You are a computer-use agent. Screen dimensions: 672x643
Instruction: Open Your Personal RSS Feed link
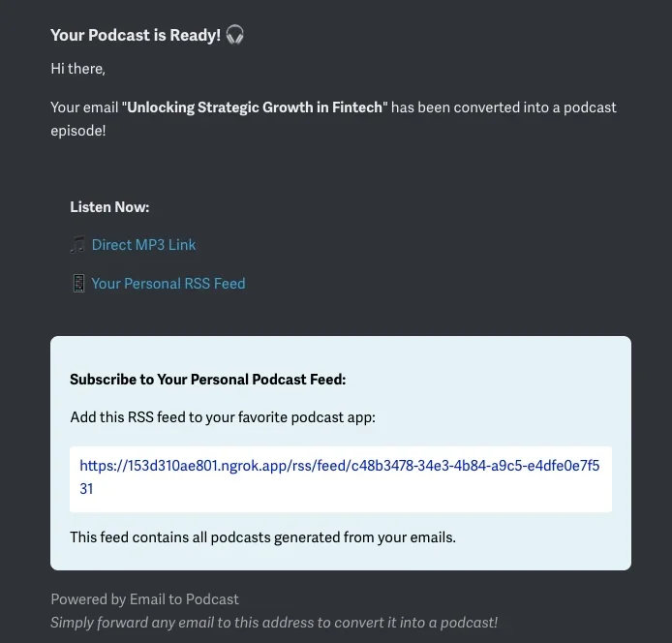click(x=168, y=284)
